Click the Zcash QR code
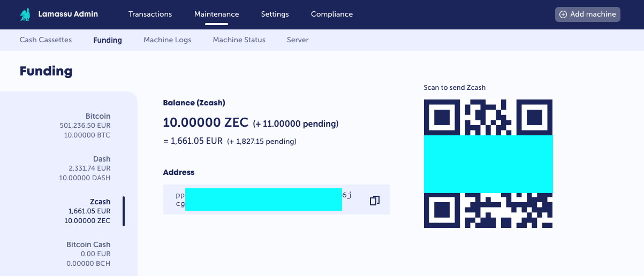Image resolution: width=644 pixels, height=276 pixels. pyautogui.click(x=488, y=164)
